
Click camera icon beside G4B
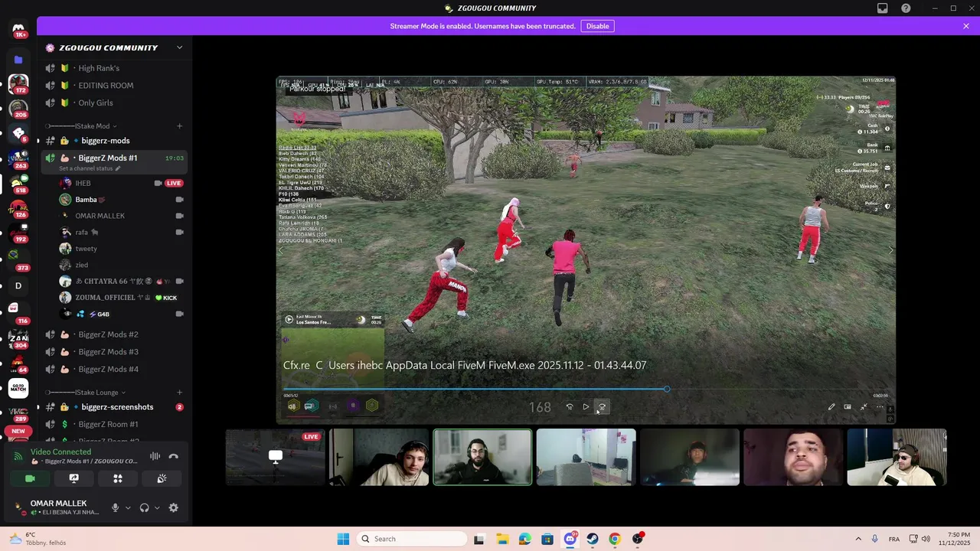(180, 314)
